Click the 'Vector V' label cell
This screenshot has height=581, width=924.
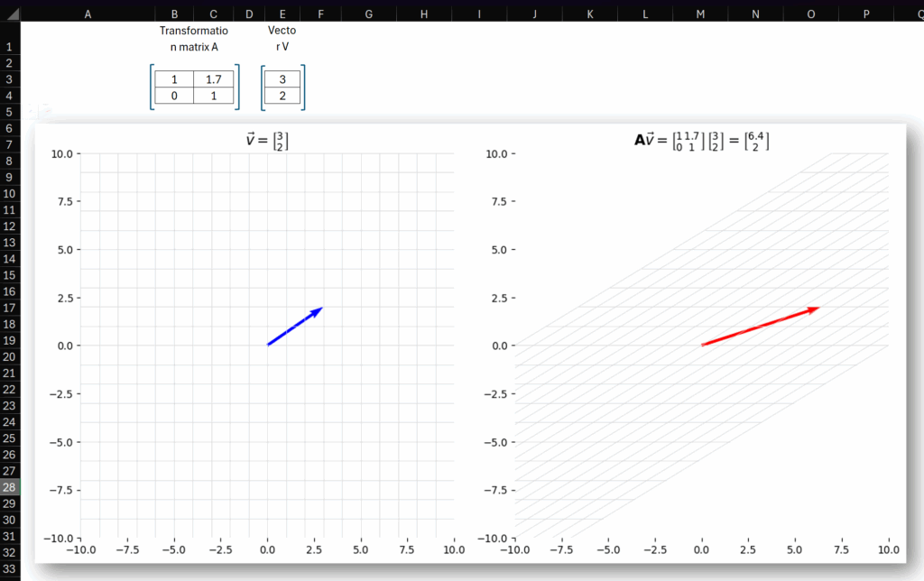282,39
